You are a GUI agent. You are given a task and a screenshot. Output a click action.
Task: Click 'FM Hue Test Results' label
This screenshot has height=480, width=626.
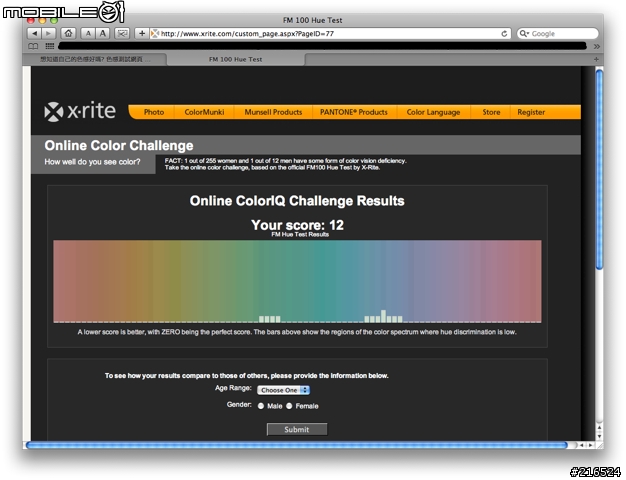[300, 234]
